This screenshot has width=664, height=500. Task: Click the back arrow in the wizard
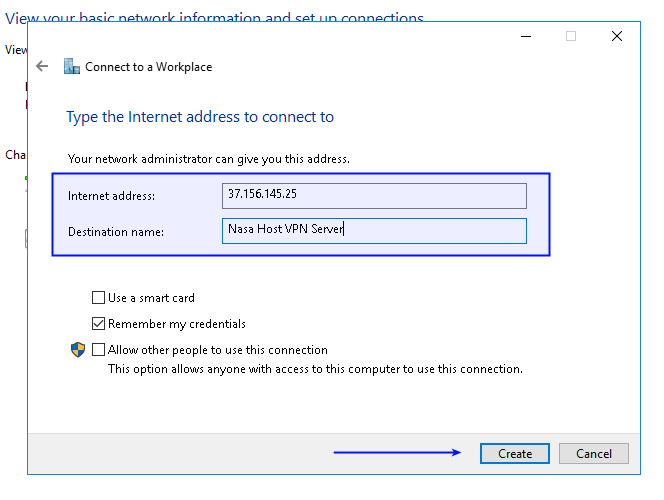pos(41,66)
